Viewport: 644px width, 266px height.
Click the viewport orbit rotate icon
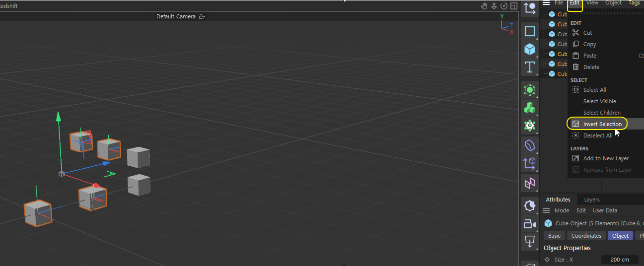coord(504,6)
